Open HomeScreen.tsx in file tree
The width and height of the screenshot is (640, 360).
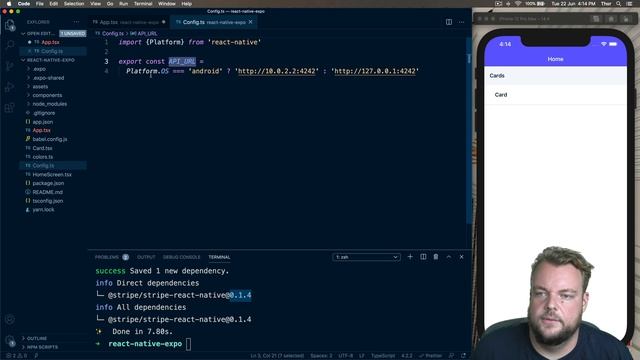(x=52, y=174)
